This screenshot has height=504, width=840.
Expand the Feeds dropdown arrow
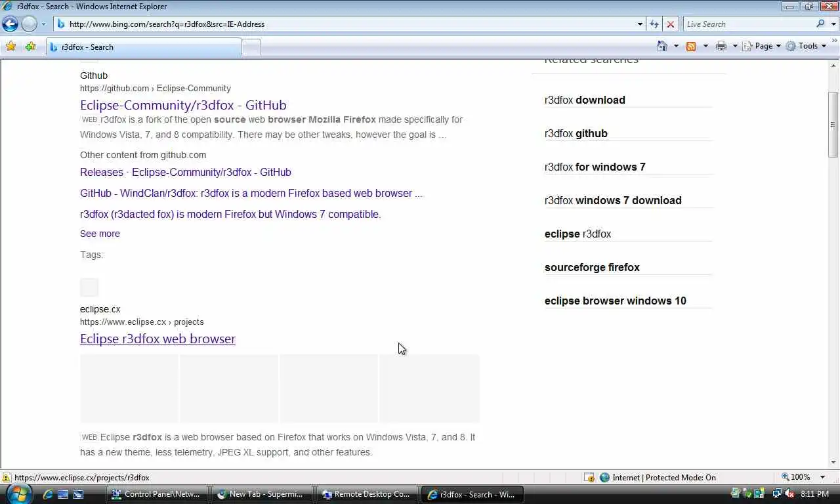pos(705,46)
